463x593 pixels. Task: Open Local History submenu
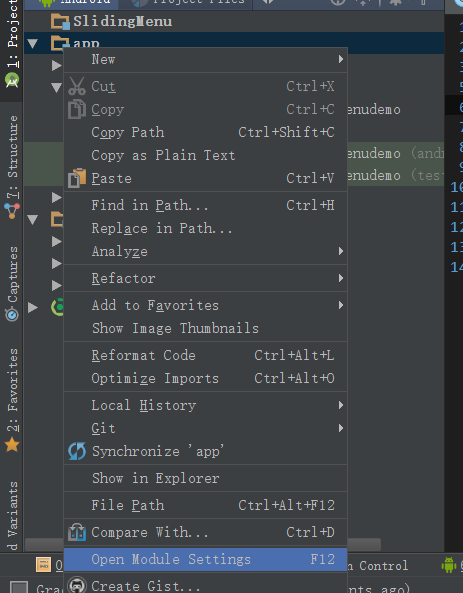205,405
